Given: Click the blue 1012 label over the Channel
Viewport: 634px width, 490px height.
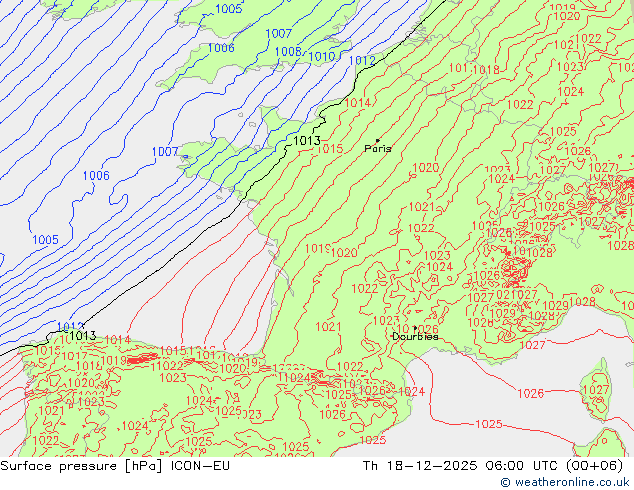Looking at the screenshot, I should click(362, 61).
